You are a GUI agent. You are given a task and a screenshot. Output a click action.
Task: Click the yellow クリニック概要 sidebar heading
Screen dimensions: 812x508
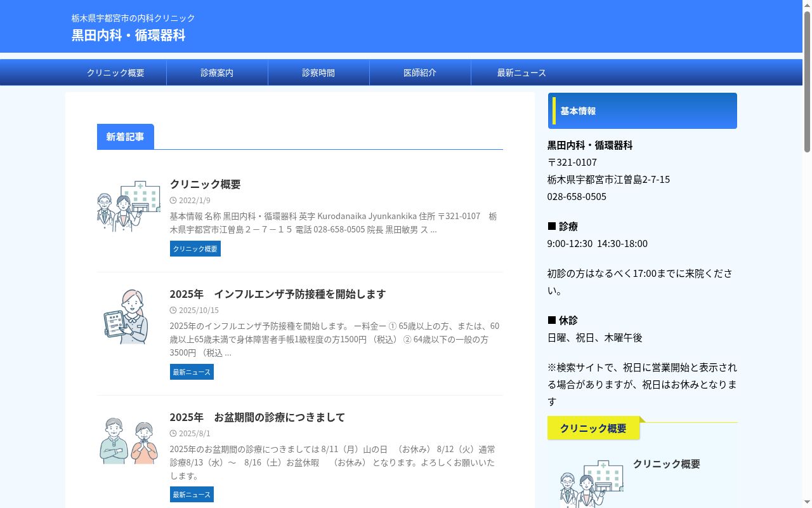point(593,429)
